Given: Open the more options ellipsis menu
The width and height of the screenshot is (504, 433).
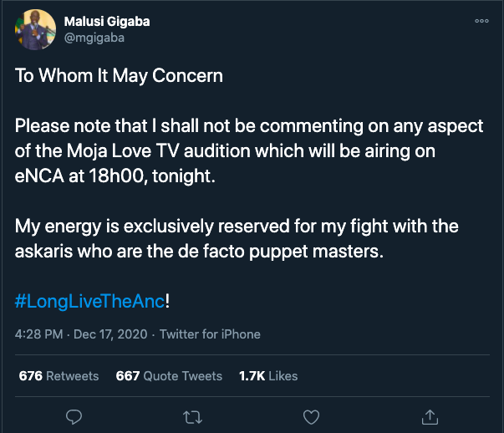Looking at the screenshot, I should click(x=481, y=22).
